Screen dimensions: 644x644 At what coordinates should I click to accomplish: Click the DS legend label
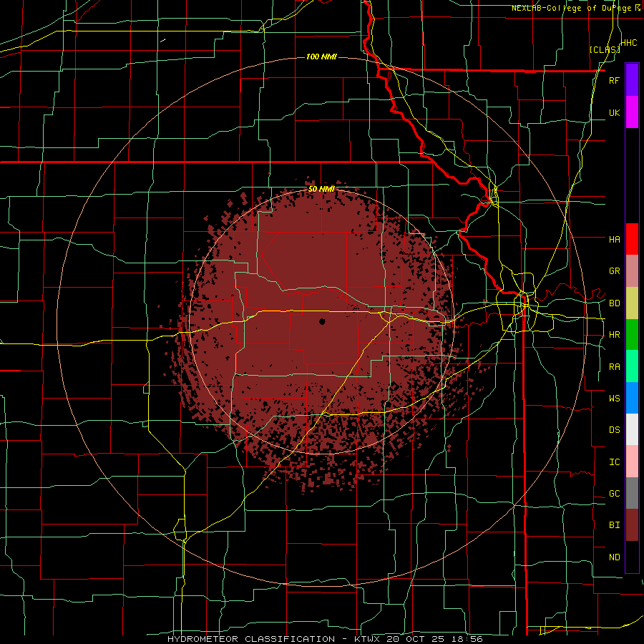pyautogui.click(x=614, y=430)
